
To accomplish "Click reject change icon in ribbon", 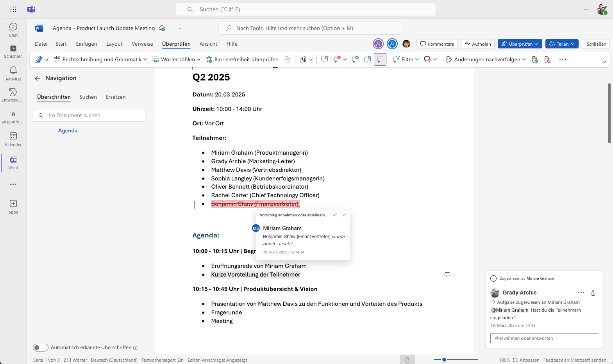I will pos(547,59).
